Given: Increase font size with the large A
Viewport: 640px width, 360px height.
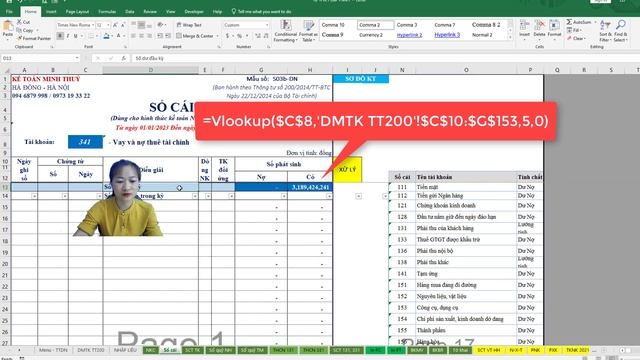Looking at the screenshot, I should (x=115, y=25).
